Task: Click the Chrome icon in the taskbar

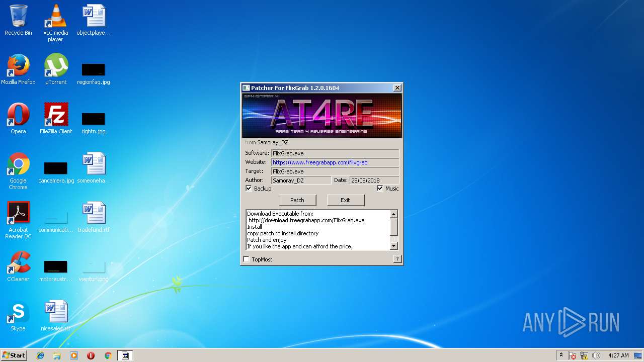Action: pyautogui.click(x=108, y=355)
